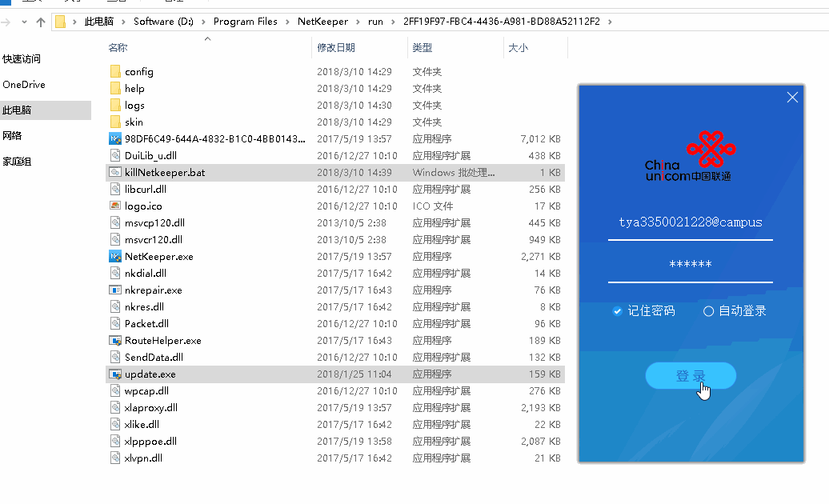
Task: Sort files by the 名称 column header
Action: pyautogui.click(x=118, y=47)
